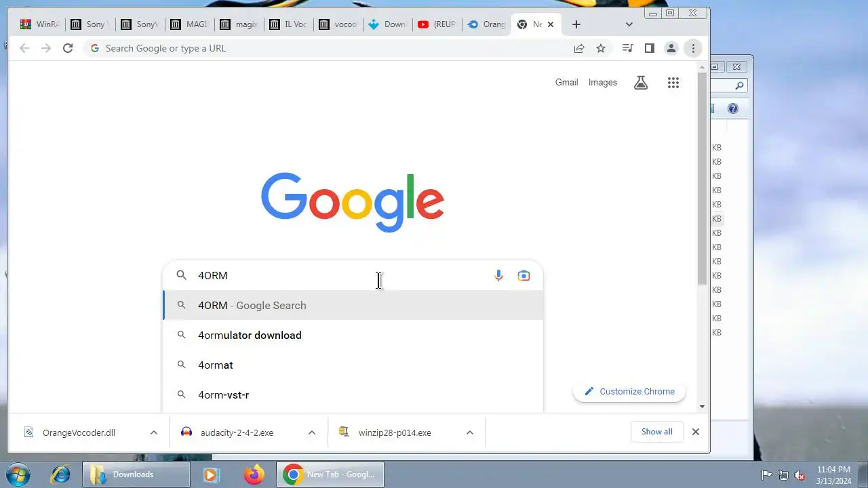
Task: Open OrangeVocoder.dll download item
Action: tap(78, 432)
